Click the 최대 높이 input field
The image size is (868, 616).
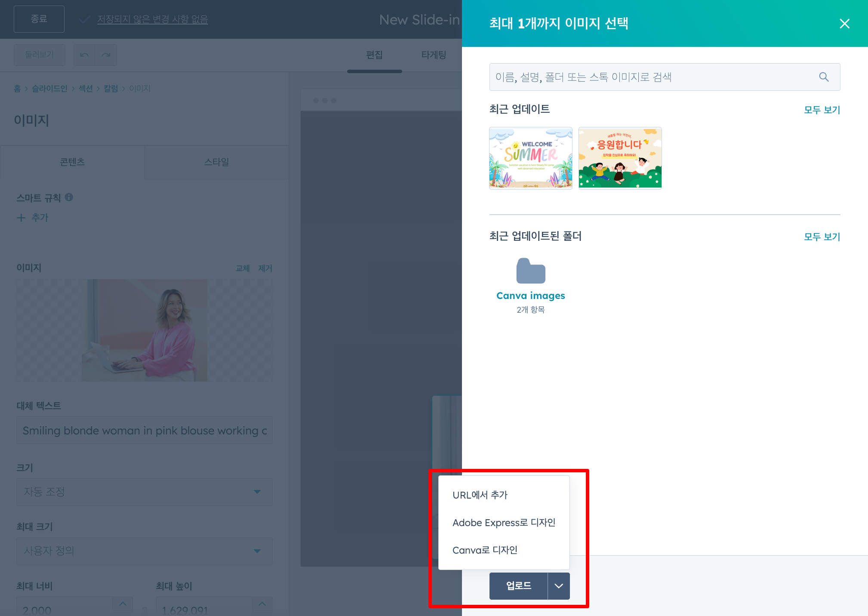204,607
